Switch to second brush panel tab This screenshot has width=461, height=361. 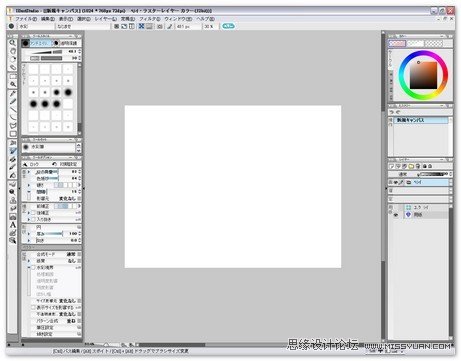tap(66, 43)
